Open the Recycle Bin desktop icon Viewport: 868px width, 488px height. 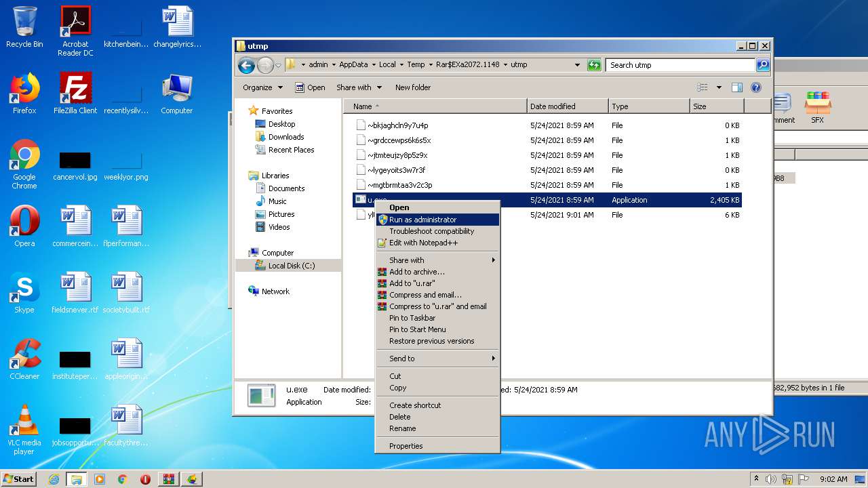[24, 27]
